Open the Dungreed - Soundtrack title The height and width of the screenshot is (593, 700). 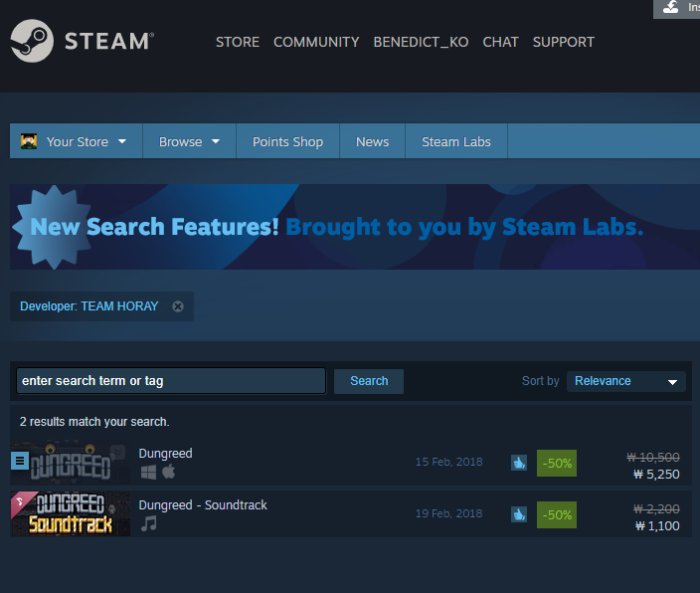[203, 505]
